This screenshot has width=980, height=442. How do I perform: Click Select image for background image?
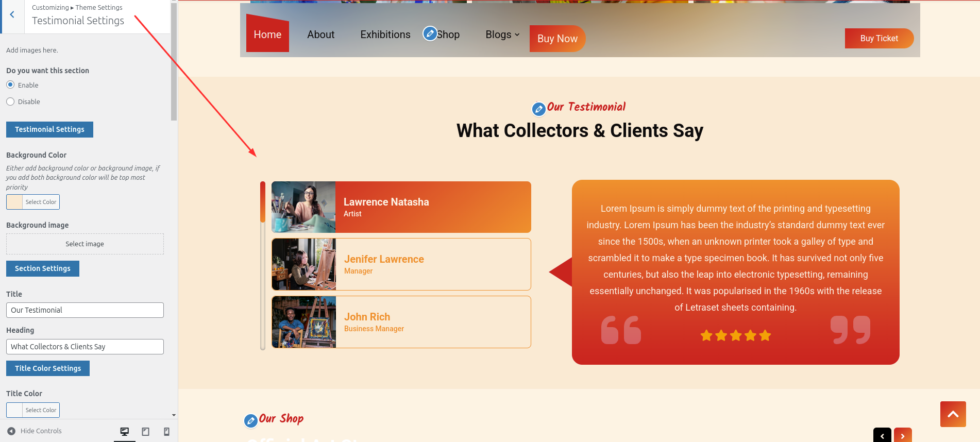[x=85, y=244]
